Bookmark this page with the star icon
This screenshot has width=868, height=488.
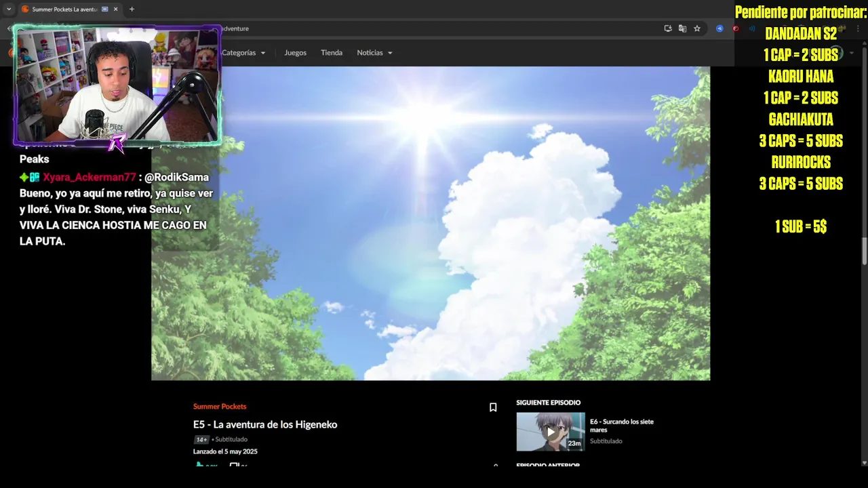[696, 28]
